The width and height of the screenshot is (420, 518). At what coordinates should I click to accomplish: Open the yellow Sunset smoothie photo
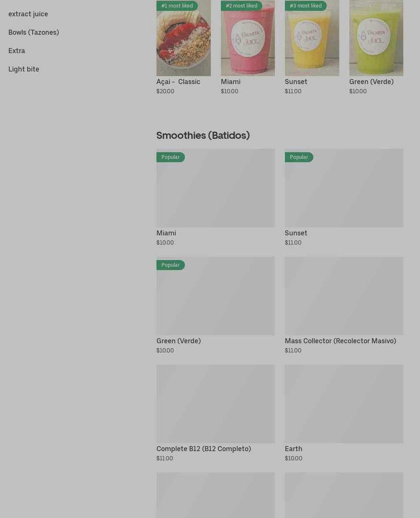pos(312,38)
